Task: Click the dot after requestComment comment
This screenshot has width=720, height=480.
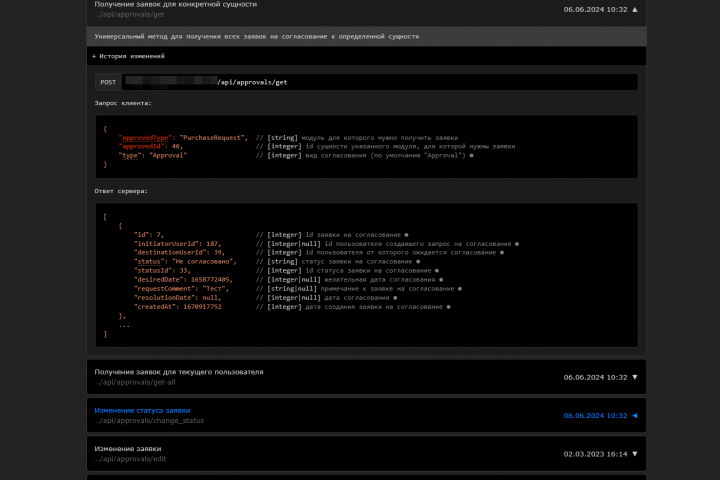Action: 460,289
